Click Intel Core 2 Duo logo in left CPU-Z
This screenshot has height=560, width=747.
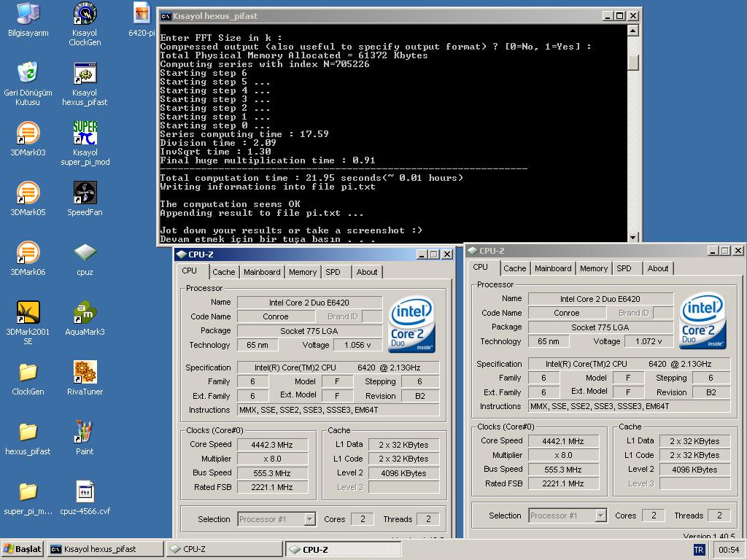tap(411, 324)
